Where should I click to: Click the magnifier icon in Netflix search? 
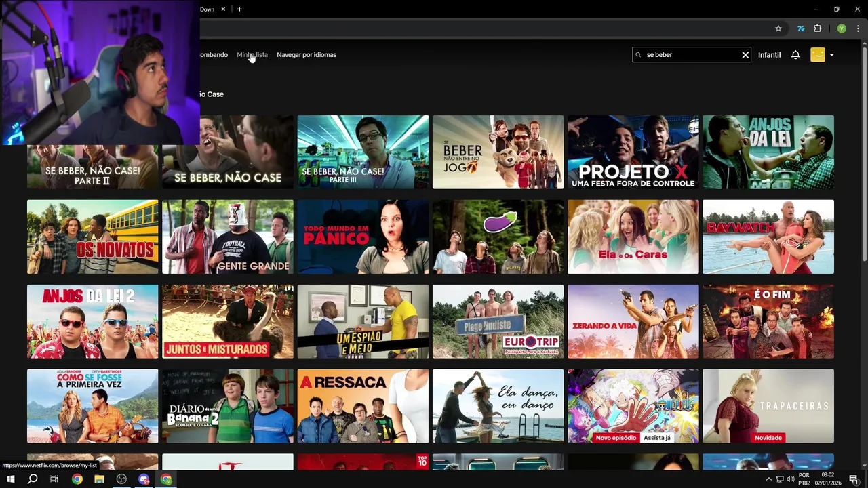tap(638, 55)
